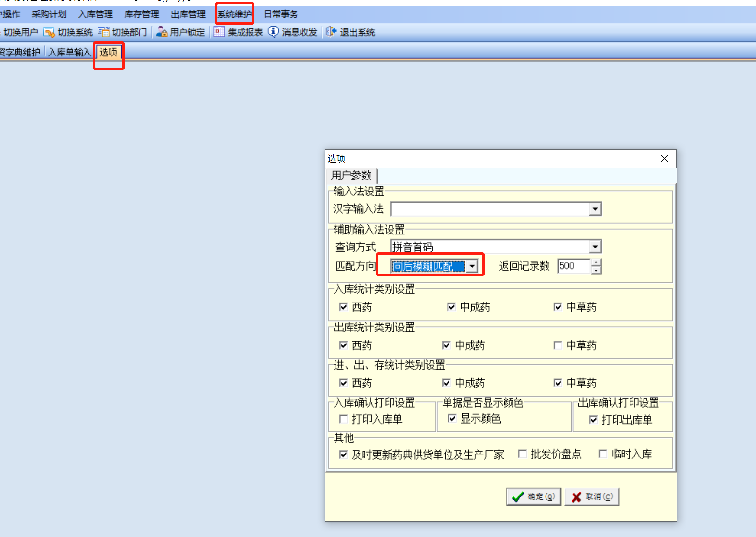756x537 pixels.
Task: Click the 切换系统 toolbar icon
Action: coord(49,32)
